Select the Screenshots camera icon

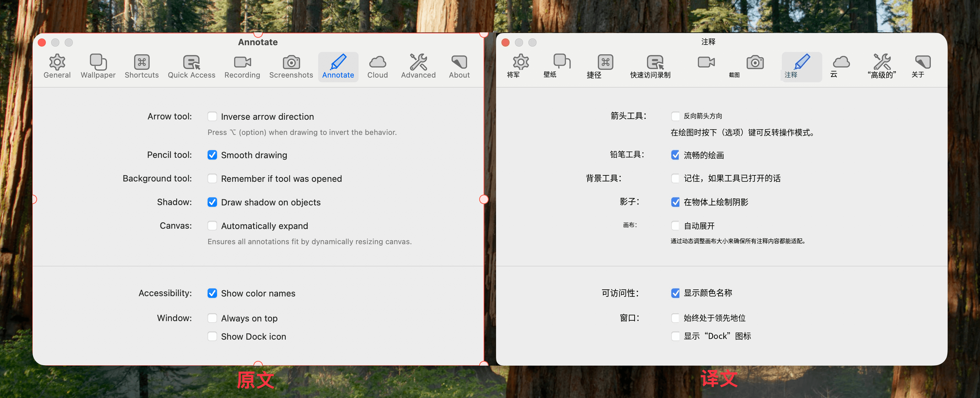[x=291, y=62]
